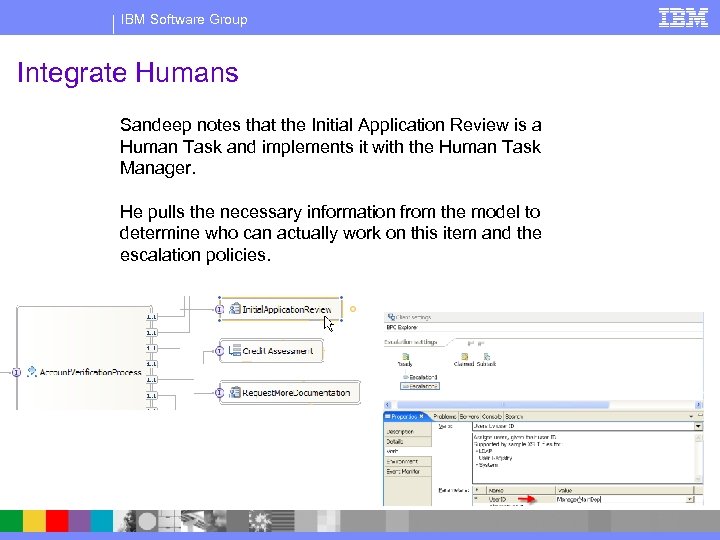Click interface circle left of InitialApplicationReview
The height and width of the screenshot is (540, 720).
[219, 309]
